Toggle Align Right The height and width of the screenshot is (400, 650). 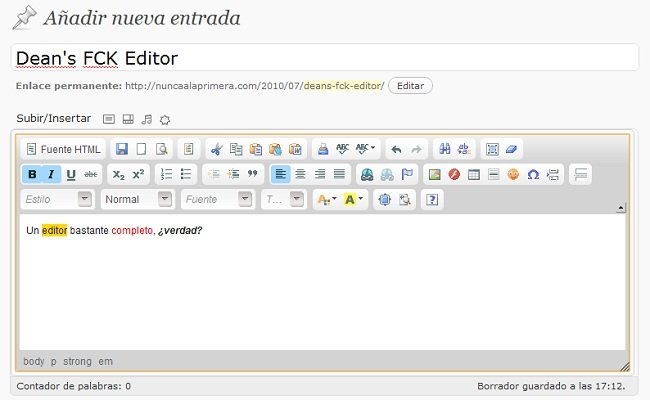[320, 174]
